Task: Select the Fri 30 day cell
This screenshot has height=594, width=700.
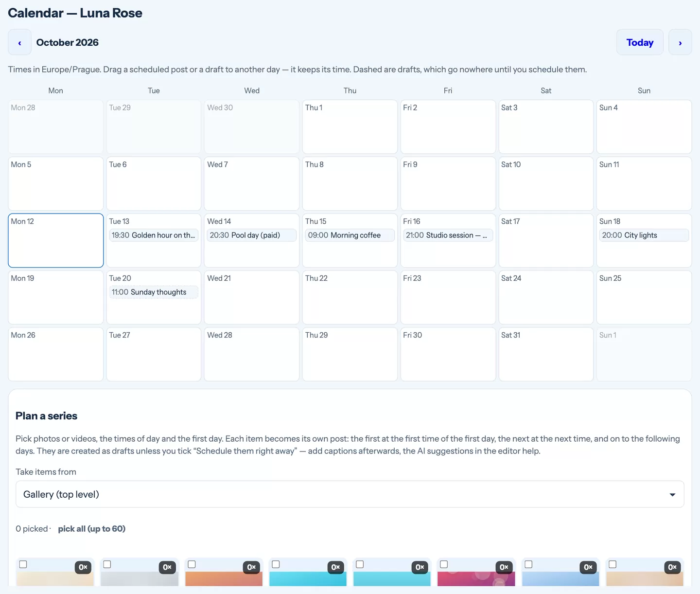Action: [448, 354]
